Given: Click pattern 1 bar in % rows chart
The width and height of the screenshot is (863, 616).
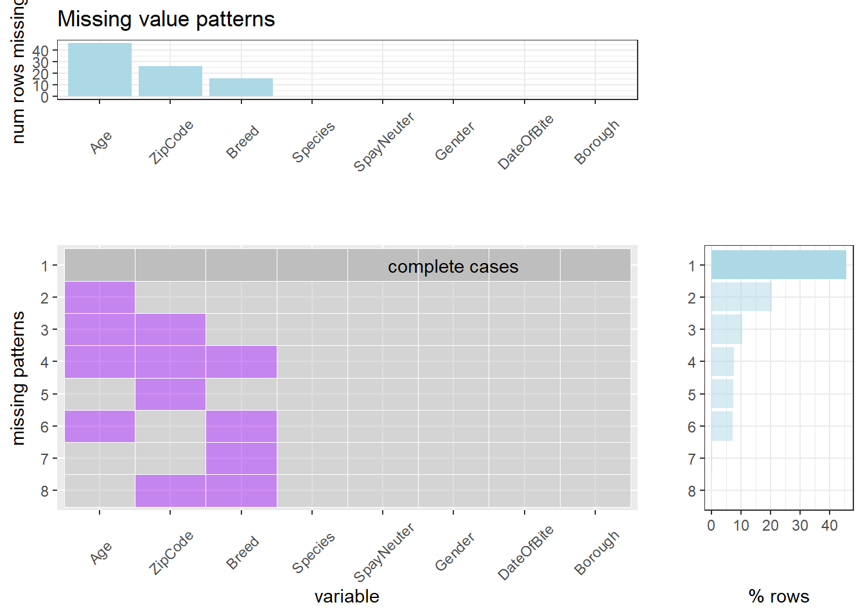Looking at the screenshot, I should tap(778, 265).
